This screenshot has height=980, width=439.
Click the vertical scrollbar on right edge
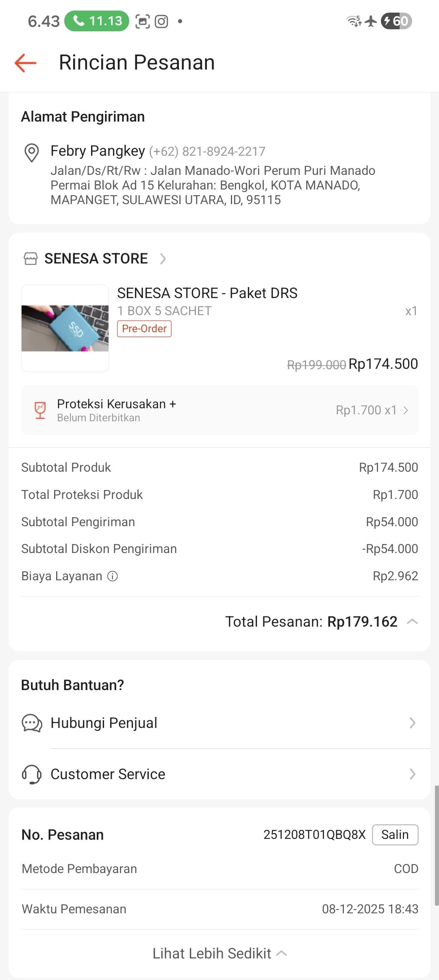[x=437, y=846]
